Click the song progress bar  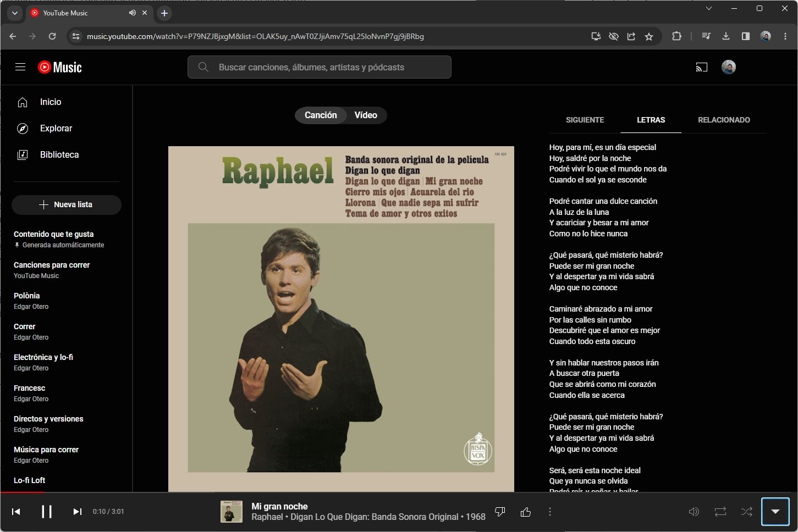tap(399, 492)
